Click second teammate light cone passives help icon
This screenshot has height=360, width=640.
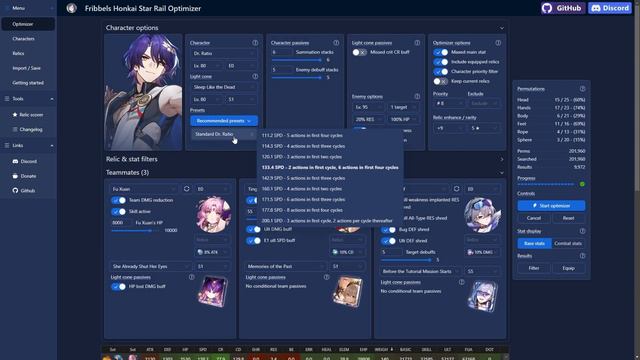[327, 277]
